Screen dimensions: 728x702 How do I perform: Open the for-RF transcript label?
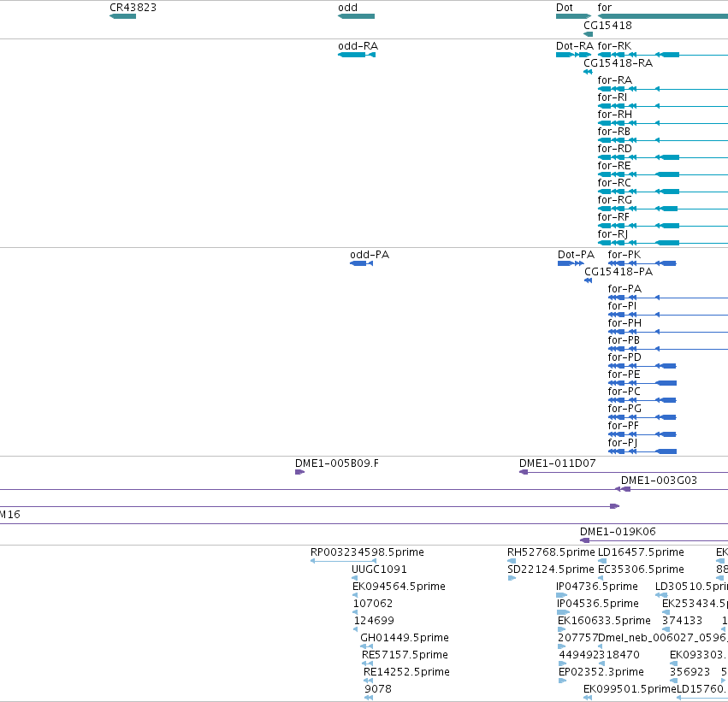pos(613,217)
